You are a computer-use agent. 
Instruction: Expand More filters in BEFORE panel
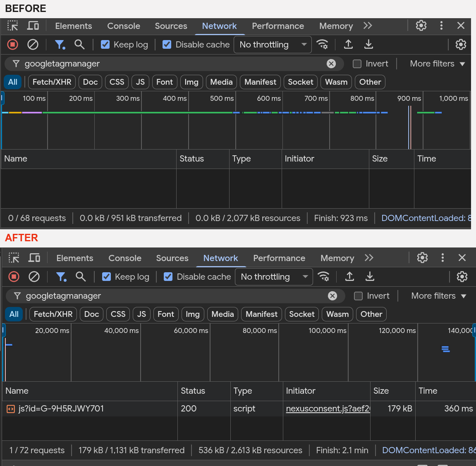click(438, 64)
